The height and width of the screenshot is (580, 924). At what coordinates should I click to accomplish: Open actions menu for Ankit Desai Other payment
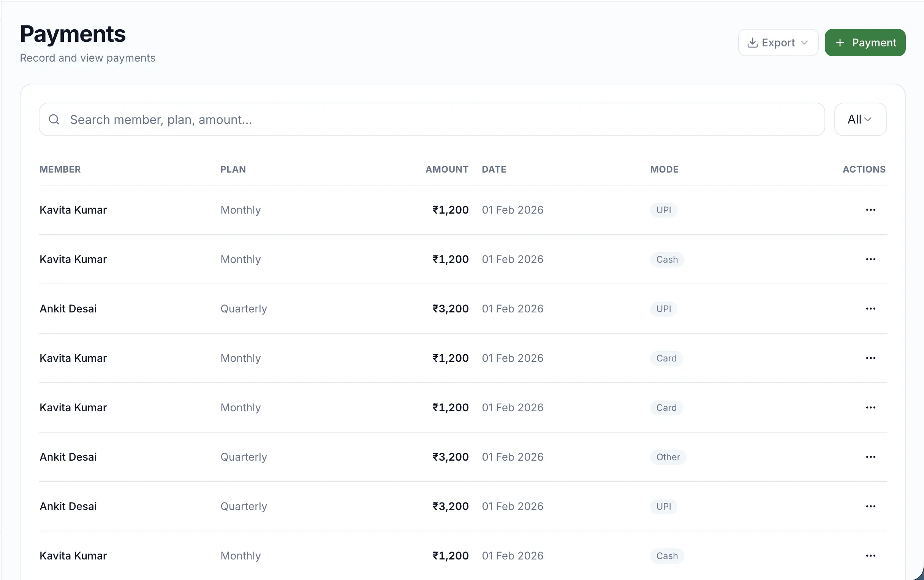tap(871, 456)
